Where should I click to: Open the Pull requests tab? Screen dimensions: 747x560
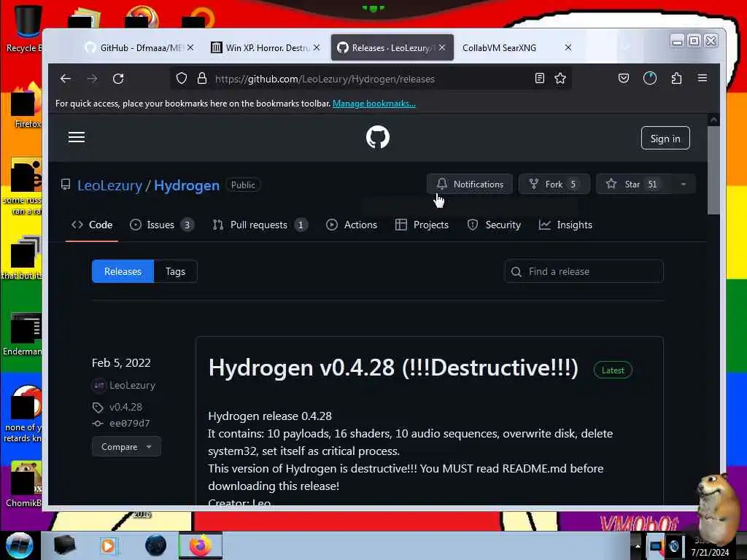click(x=260, y=225)
